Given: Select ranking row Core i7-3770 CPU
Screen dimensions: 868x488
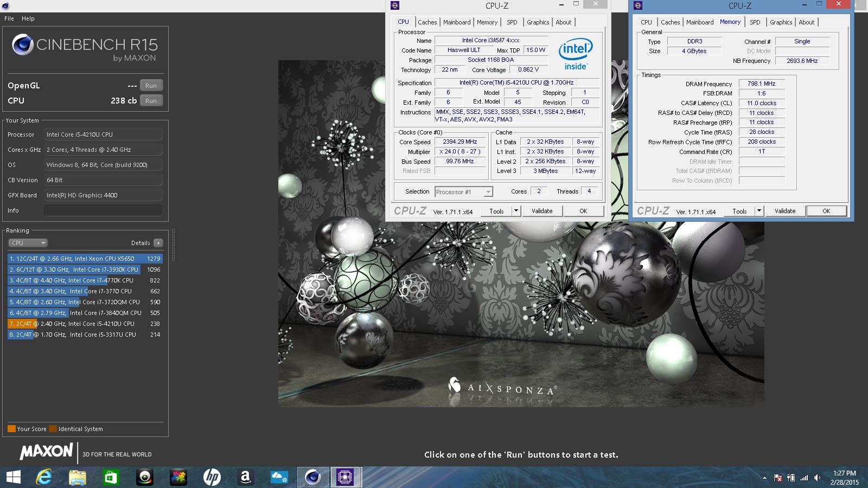Looking at the screenshot, I should pyautogui.click(x=85, y=291).
